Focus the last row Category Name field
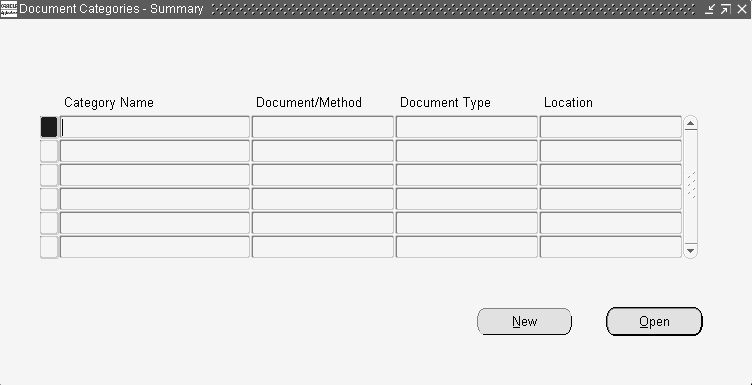Viewport: 752px width, 385px height. (154, 247)
